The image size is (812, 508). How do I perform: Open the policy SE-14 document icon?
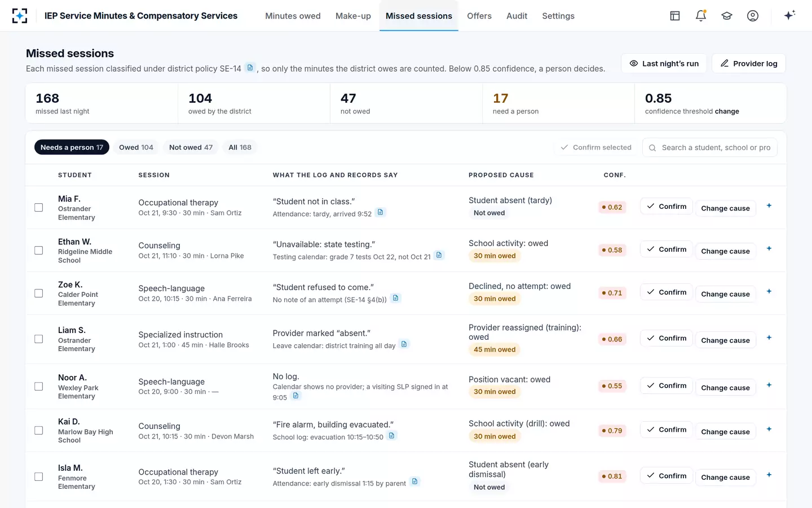[250, 68]
